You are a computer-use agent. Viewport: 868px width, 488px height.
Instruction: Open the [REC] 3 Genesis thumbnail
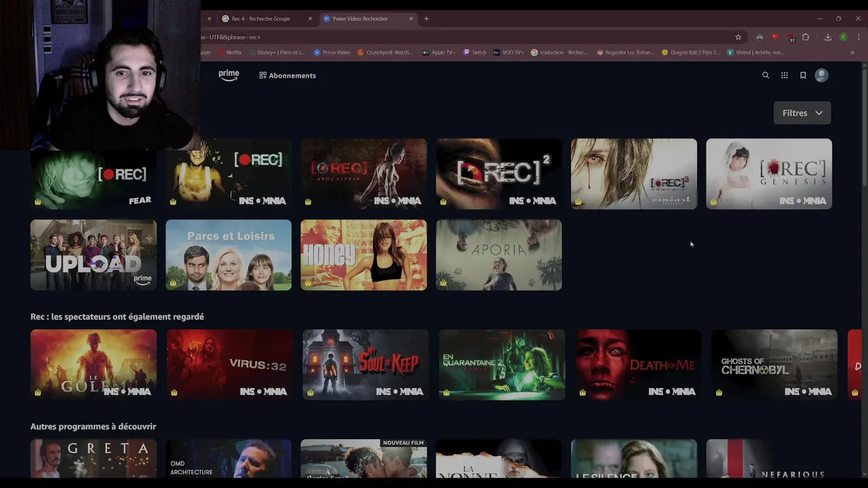(769, 174)
